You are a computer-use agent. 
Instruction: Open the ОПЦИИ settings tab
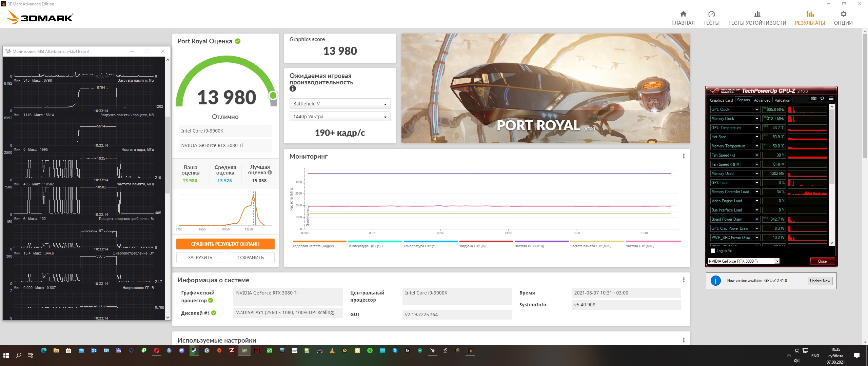[843, 18]
